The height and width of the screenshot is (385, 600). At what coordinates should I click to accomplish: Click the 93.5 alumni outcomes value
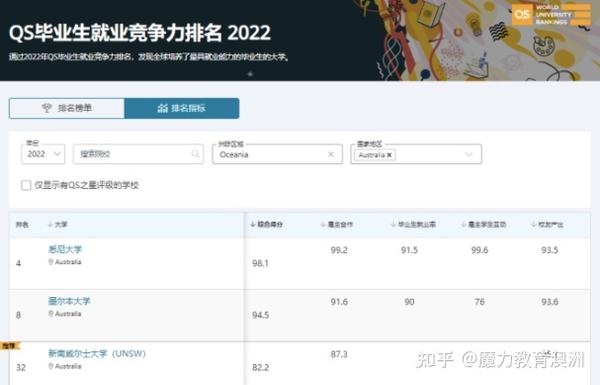(549, 250)
